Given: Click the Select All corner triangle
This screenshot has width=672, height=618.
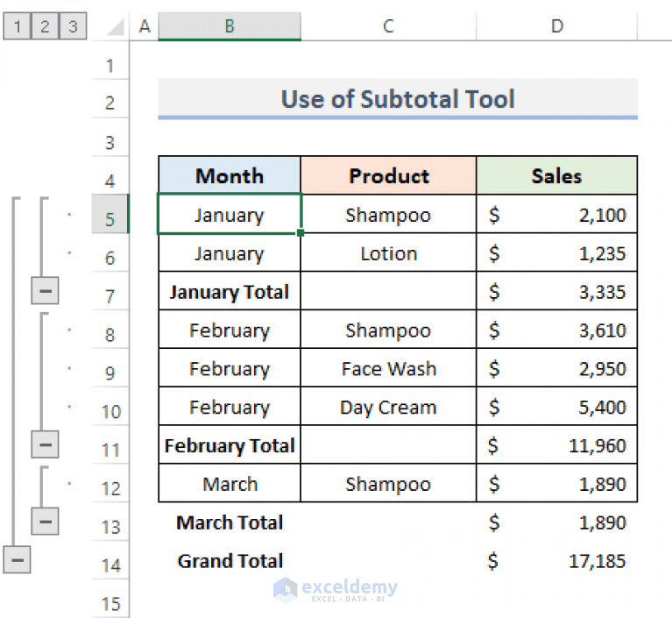Looking at the screenshot, I should click(115, 26).
